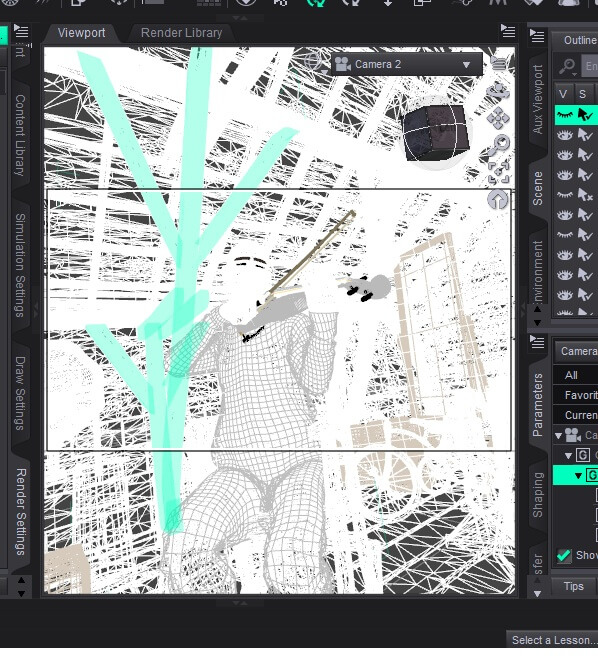Collapse the Camera tree node in Parameters
The image size is (598, 661).
[x=559, y=436]
